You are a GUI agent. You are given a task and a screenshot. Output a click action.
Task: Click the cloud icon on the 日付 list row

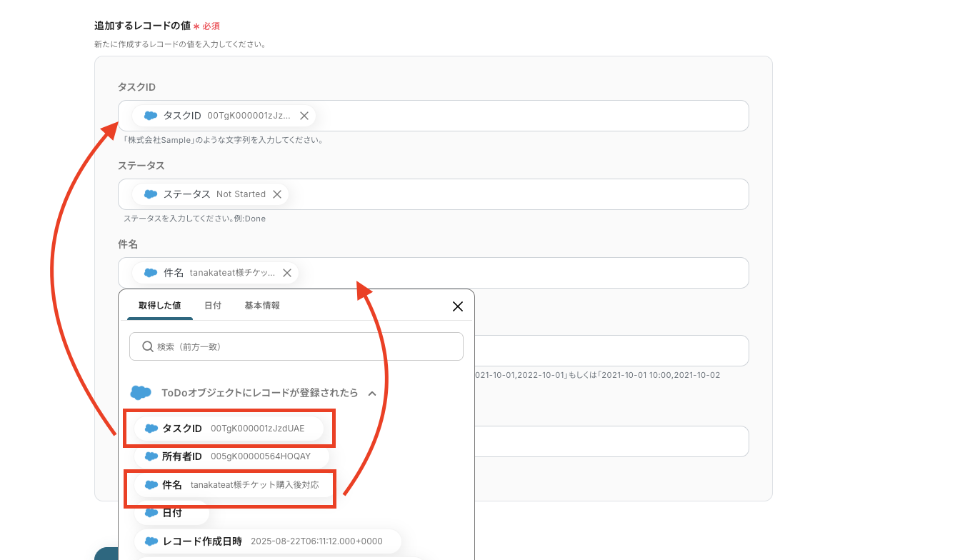(x=151, y=513)
